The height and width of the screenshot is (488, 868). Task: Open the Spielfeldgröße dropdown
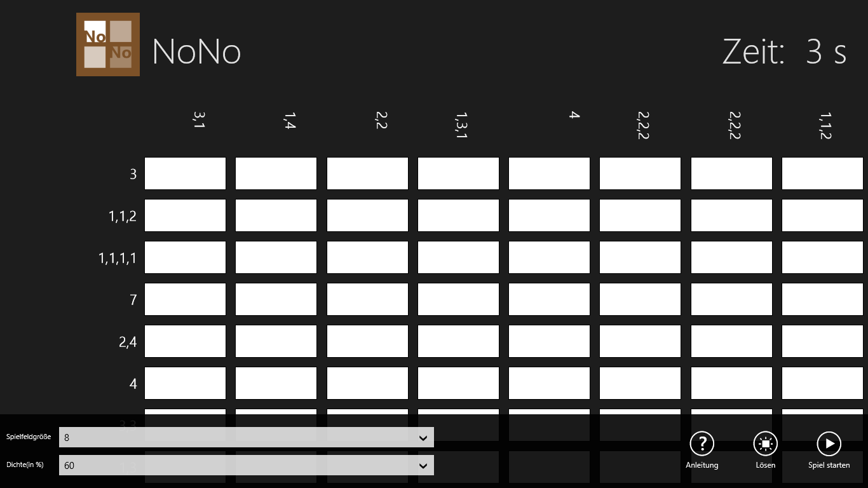pos(247,437)
